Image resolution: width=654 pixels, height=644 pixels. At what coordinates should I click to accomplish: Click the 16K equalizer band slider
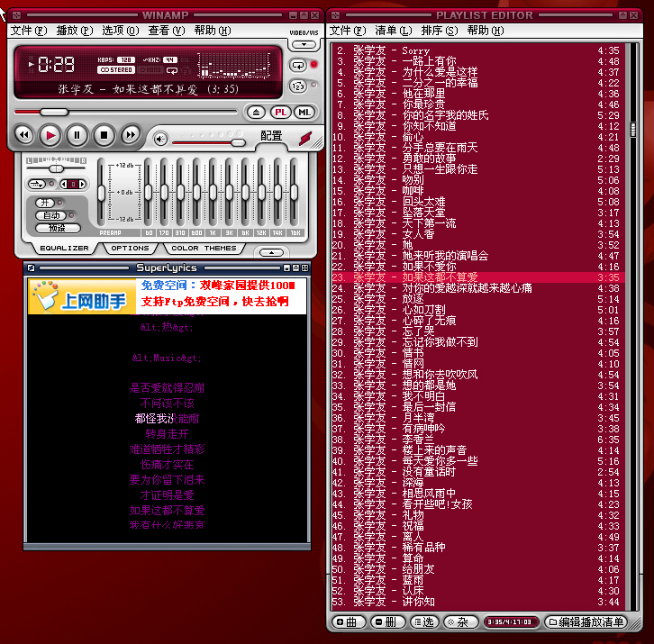(294, 193)
